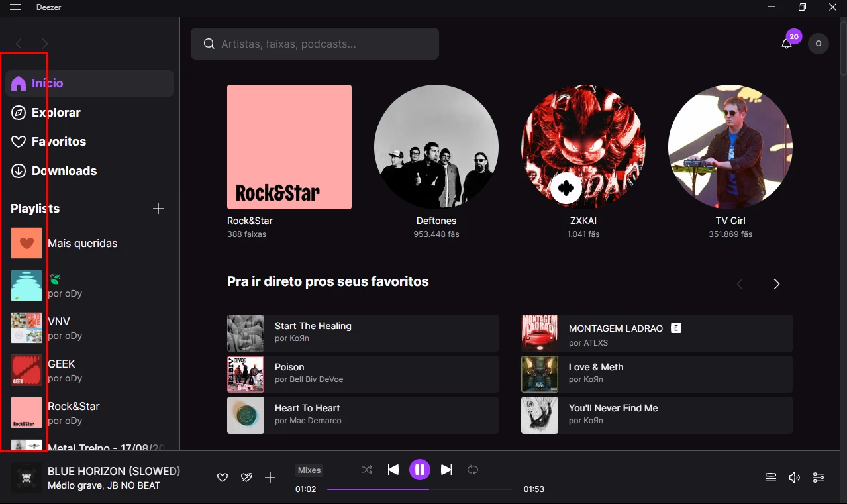Toggle repeat mode
The width and height of the screenshot is (847, 504).
(x=473, y=470)
